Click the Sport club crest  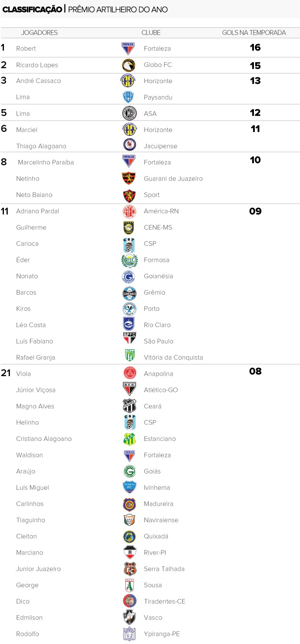coord(129,195)
